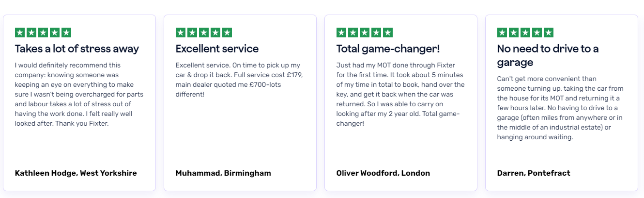Click reviewer name Muhammad, Birmingham
Screen dimensions: 644x198
tap(223, 173)
